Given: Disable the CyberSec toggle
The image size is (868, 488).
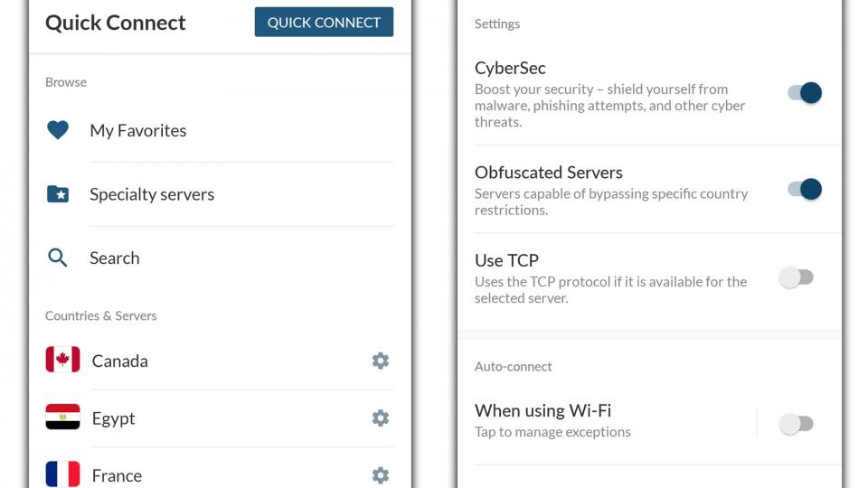Looking at the screenshot, I should pos(805,92).
